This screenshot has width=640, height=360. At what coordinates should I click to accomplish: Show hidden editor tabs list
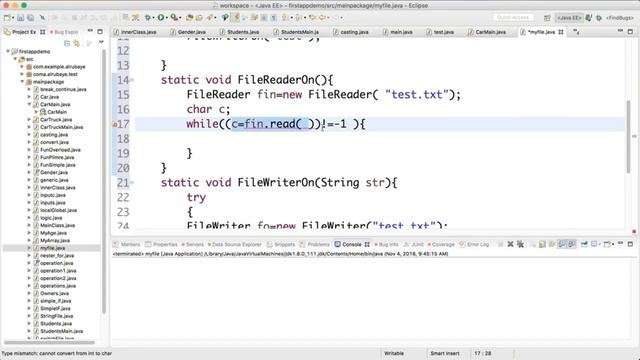pyautogui.click(x=576, y=32)
